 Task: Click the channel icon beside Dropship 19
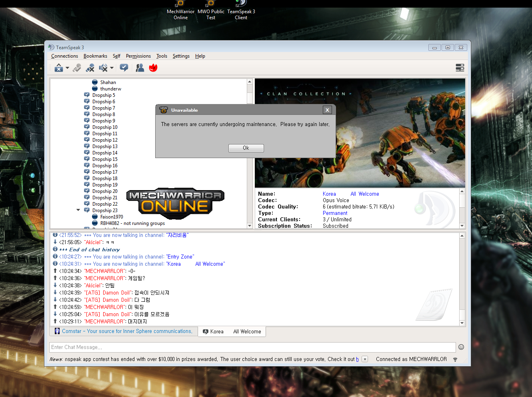pos(87,184)
